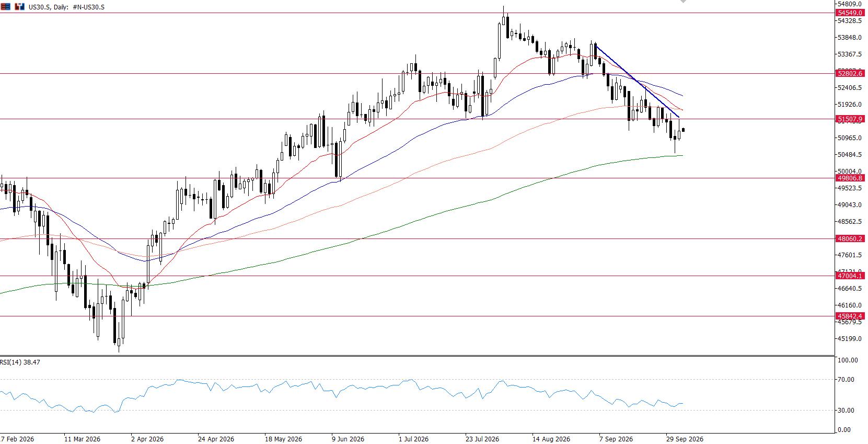The height and width of the screenshot is (444, 868).
Task: Click the 14 Aug 2026 date label
Action: (x=551, y=439)
